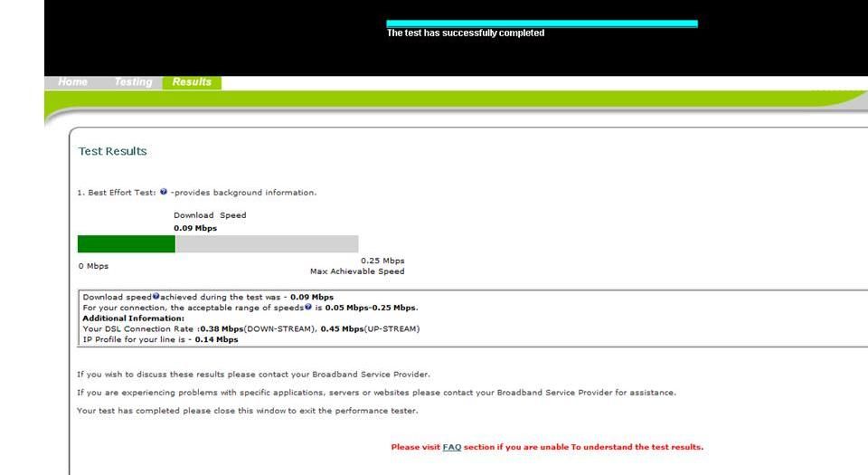Click help icon beside Best Effort Test

(x=164, y=192)
